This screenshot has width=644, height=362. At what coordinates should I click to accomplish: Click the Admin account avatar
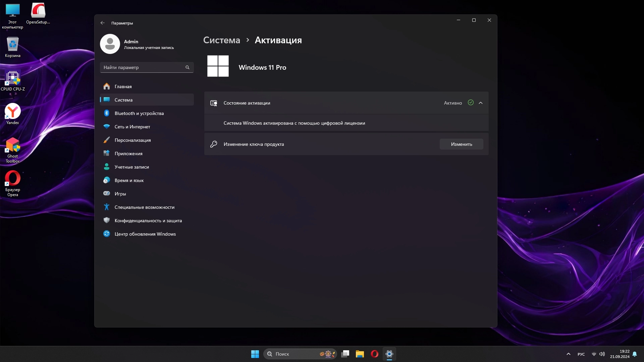click(110, 44)
